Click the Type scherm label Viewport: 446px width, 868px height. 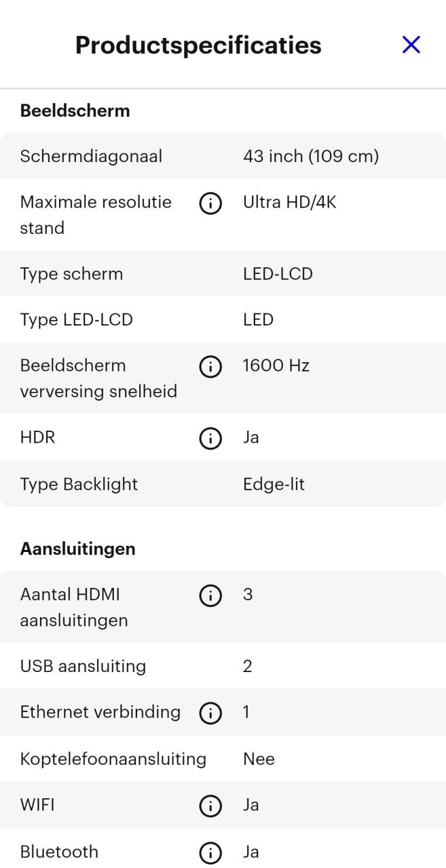(x=71, y=274)
